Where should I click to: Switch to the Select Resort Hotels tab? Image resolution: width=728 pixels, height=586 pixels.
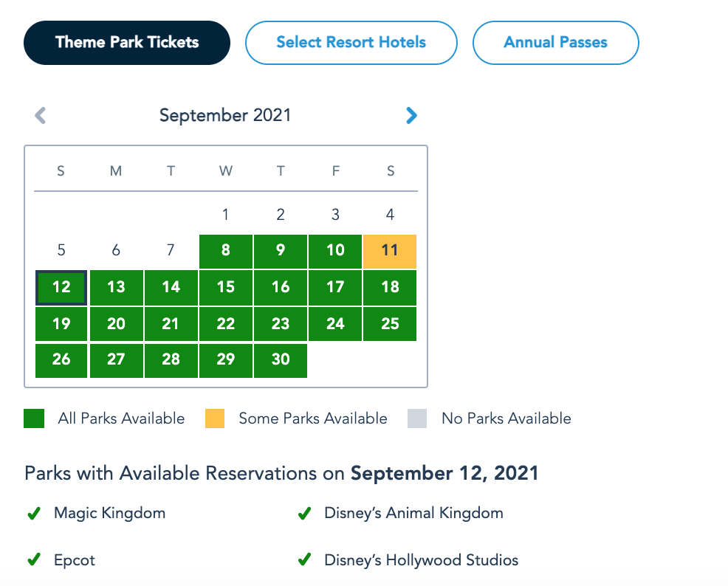pyautogui.click(x=351, y=42)
